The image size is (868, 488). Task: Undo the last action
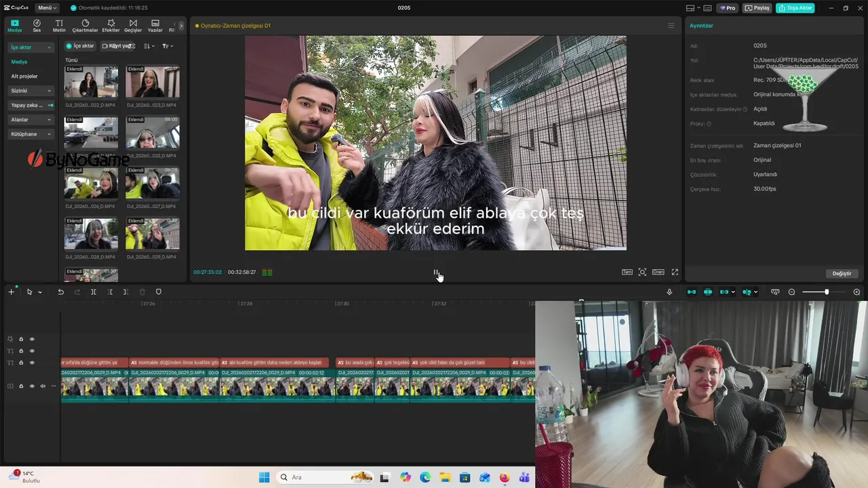point(60,291)
